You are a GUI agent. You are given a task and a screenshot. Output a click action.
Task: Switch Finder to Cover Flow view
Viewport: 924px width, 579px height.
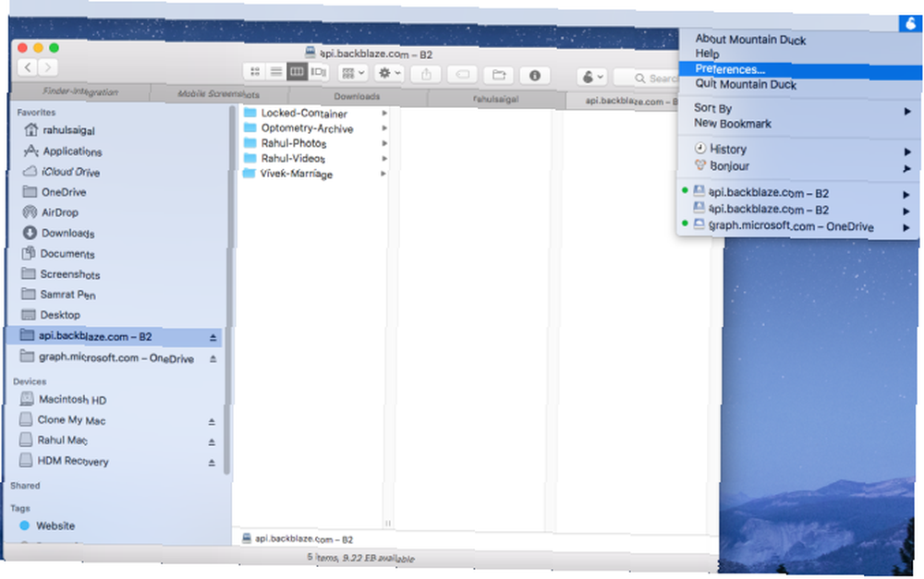click(x=318, y=72)
